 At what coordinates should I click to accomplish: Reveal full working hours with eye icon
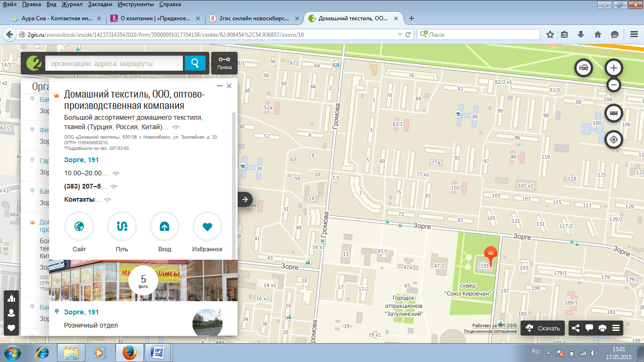click(116, 173)
